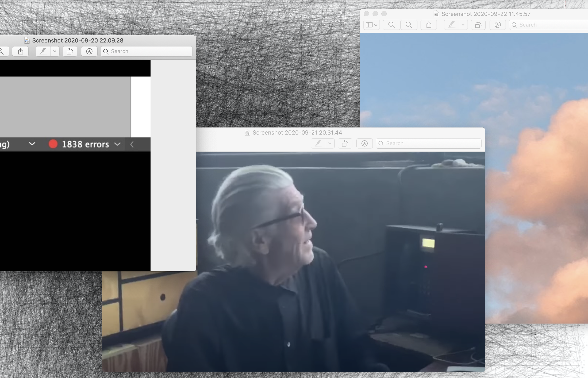Toggle Markup toolbar in 20.31.44 window
The height and width of the screenshot is (378, 588).
[365, 143]
